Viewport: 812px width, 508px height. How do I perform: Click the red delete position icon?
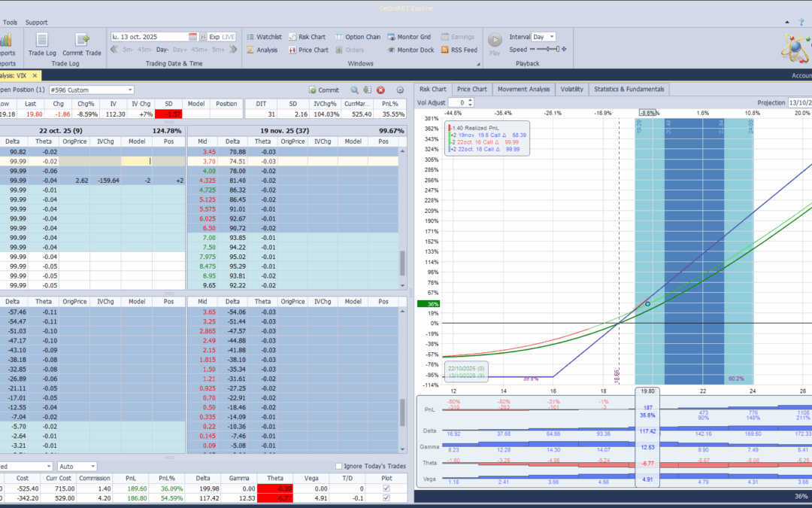click(380, 90)
